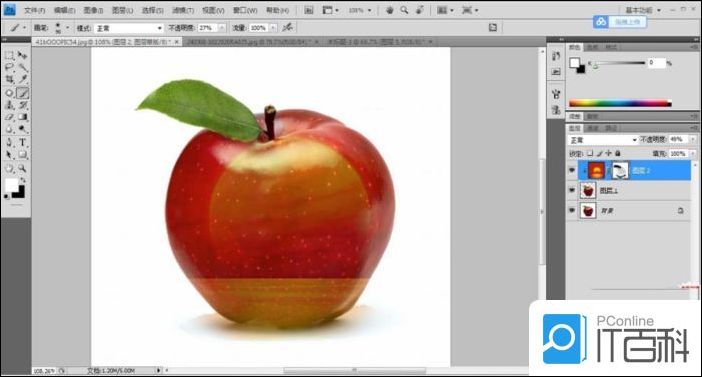Select the Eraser tool
The height and width of the screenshot is (377, 702).
9,117
